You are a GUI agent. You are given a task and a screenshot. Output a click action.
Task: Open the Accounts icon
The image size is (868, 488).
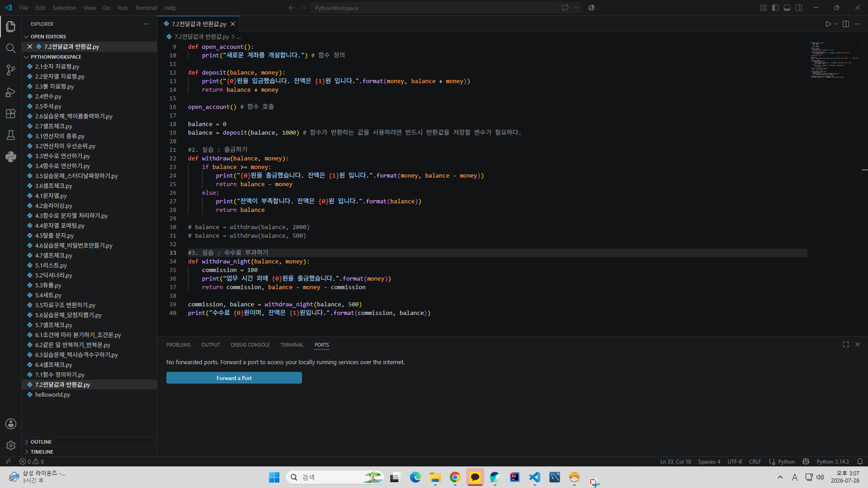click(11, 424)
